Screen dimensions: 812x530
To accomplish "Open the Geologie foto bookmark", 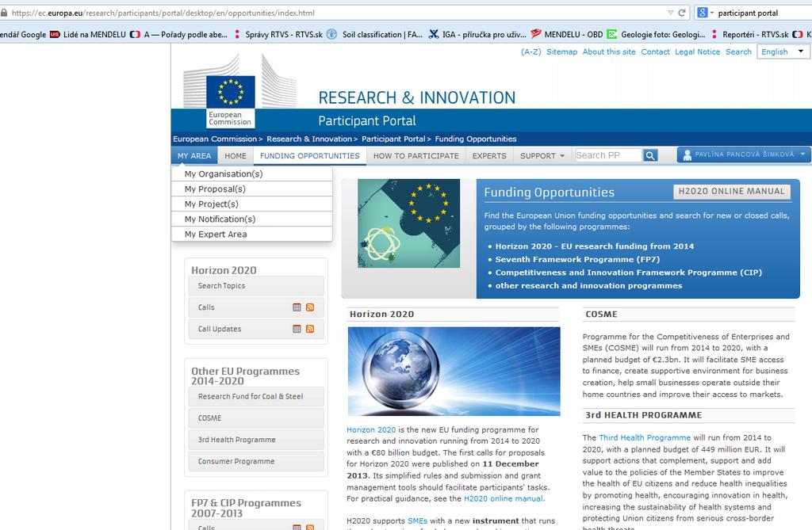I will point(657,35).
